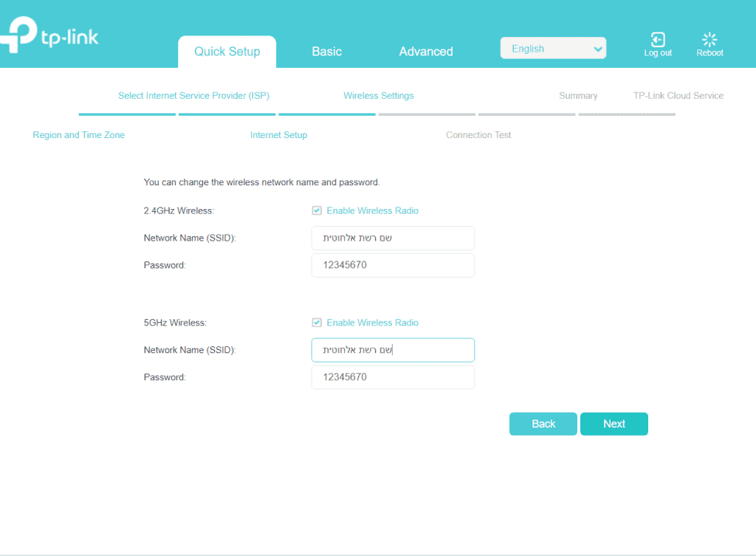756x556 pixels.
Task: Click the 5GHz Password field
Action: pos(393,377)
